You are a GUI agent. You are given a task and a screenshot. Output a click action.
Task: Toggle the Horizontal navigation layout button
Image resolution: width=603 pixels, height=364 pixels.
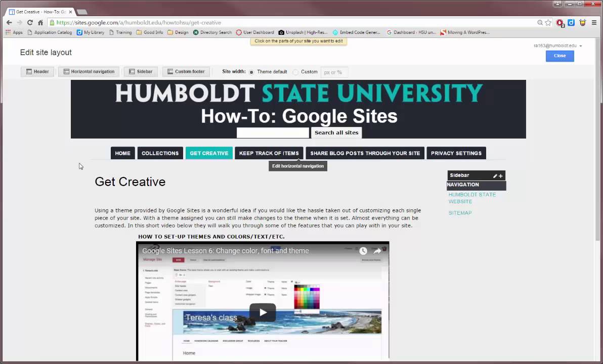[89, 71]
